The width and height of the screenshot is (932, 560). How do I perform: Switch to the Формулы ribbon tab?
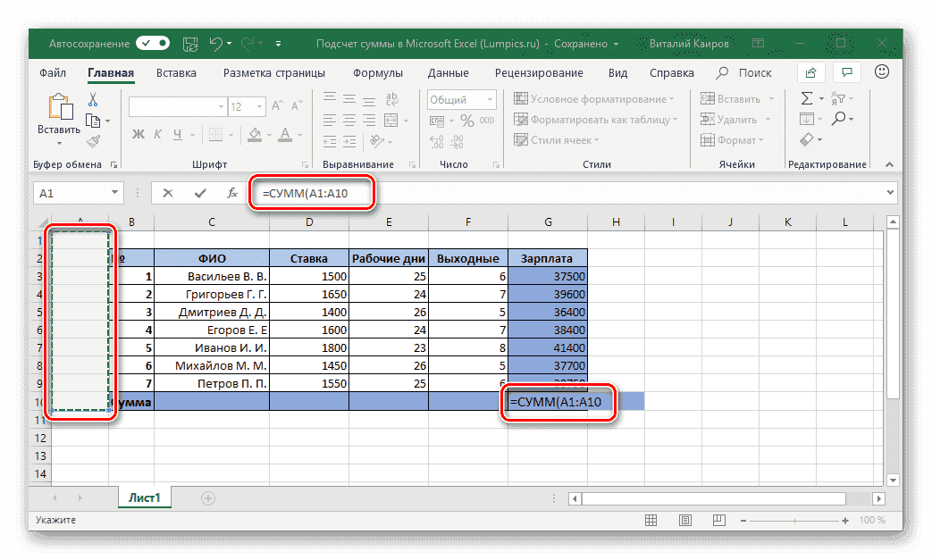tap(377, 72)
